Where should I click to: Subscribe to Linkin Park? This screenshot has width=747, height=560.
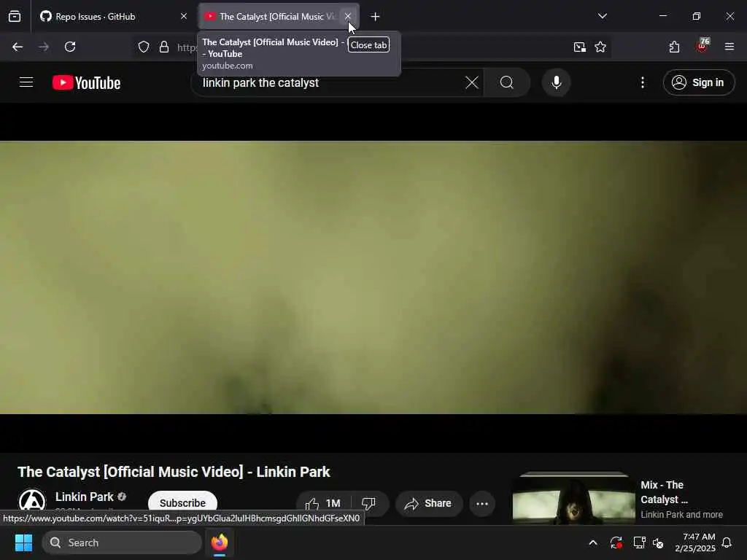coord(182,503)
